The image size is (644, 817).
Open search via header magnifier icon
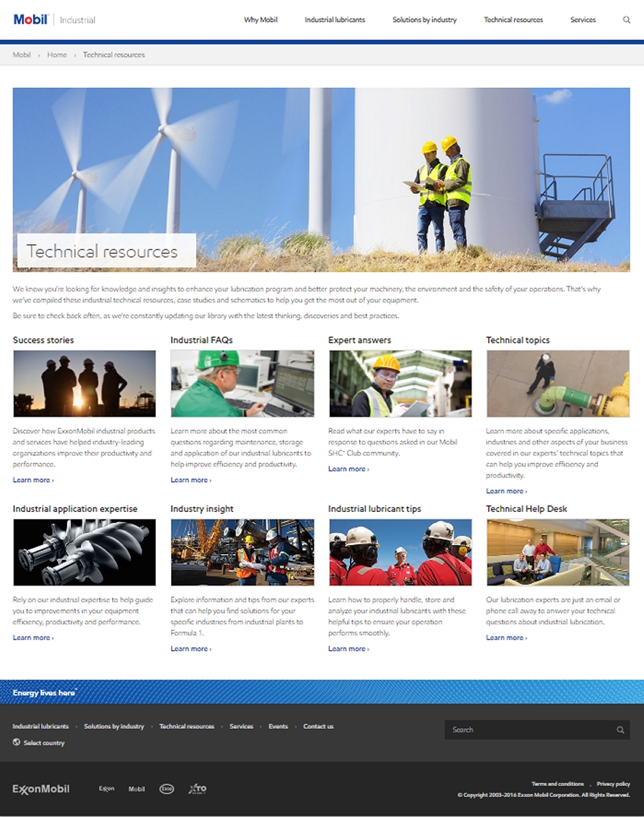627,20
